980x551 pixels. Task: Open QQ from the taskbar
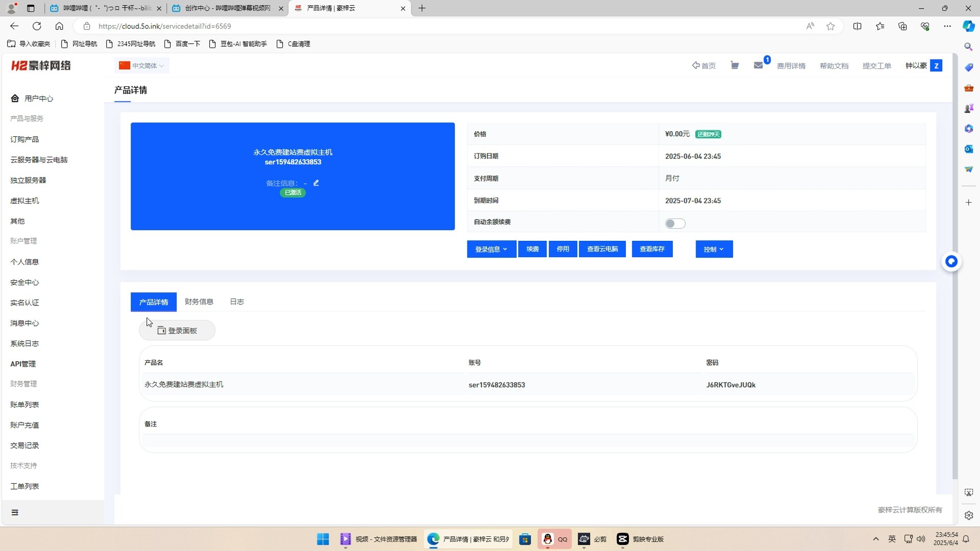pos(554,539)
